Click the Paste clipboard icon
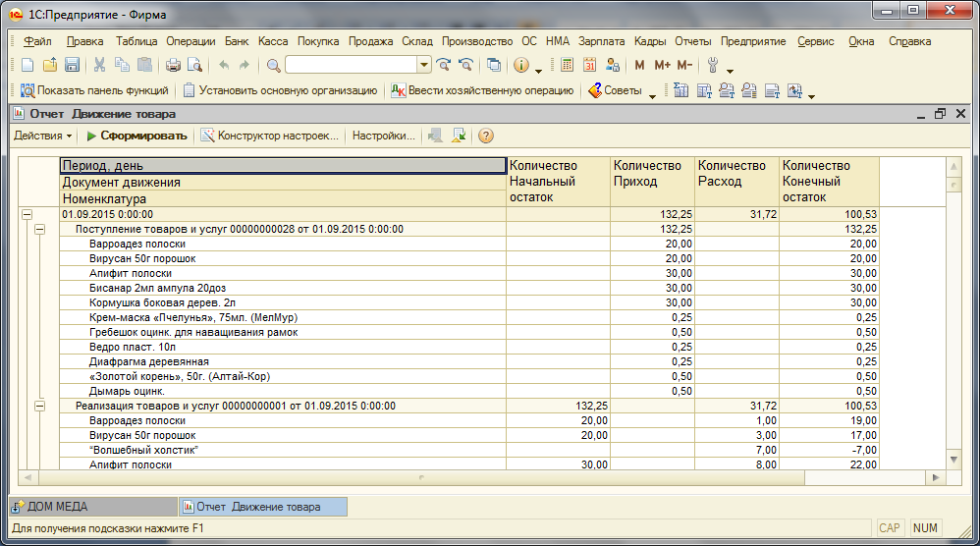980x546 pixels. pyautogui.click(x=144, y=65)
